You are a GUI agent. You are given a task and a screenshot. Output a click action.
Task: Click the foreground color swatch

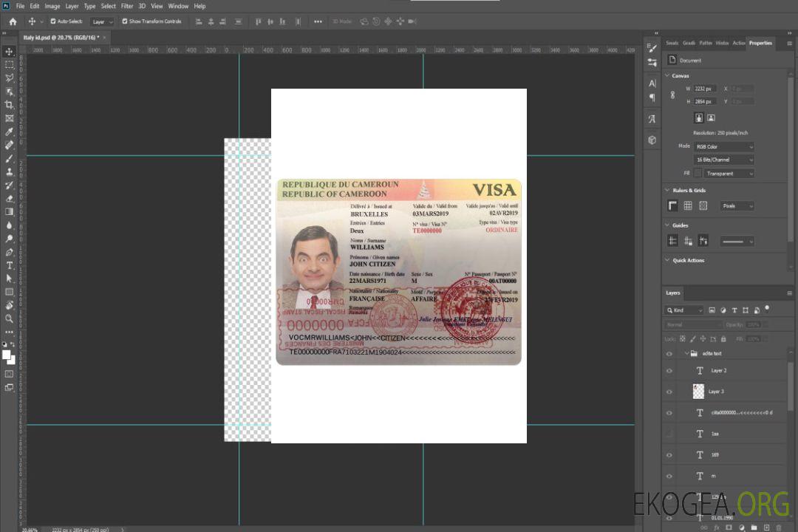(x=6, y=355)
